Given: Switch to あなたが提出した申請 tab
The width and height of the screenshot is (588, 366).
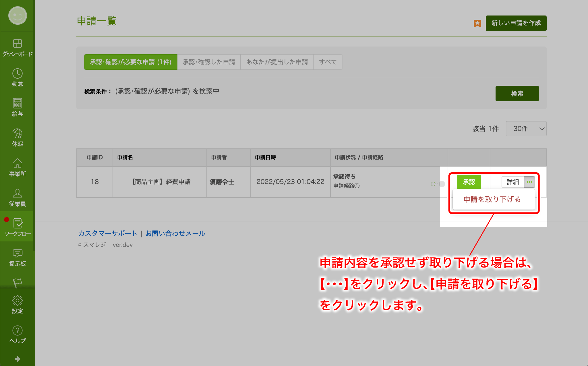Looking at the screenshot, I should click(x=277, y=62).
